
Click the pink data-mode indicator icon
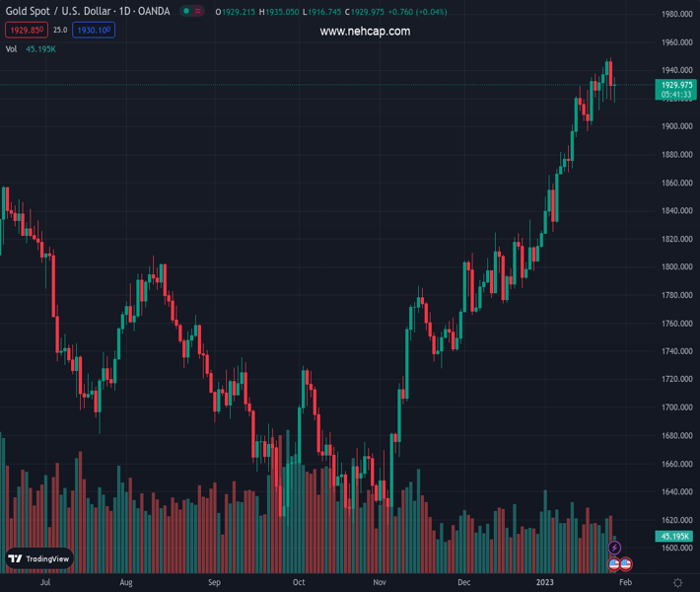point(198,12)
